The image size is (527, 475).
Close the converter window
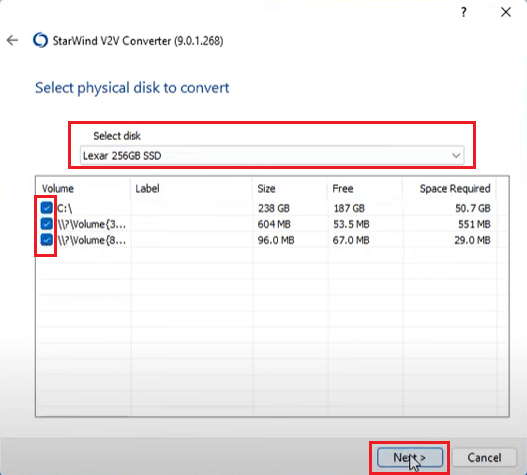pos(506,12)
